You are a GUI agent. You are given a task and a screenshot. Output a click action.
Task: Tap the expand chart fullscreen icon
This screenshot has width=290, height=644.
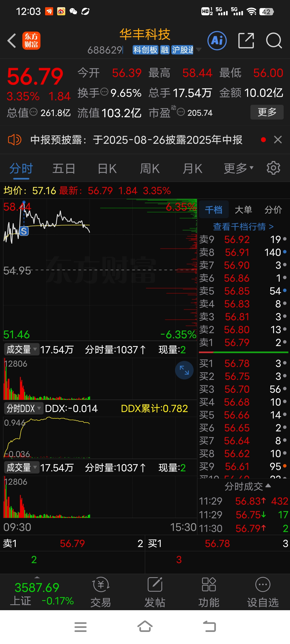[184, 370]
